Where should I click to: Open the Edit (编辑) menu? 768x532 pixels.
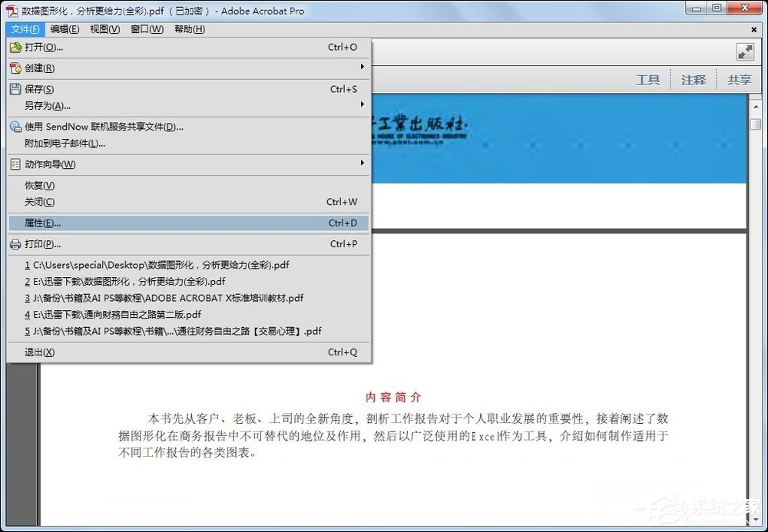click(66, 29)
